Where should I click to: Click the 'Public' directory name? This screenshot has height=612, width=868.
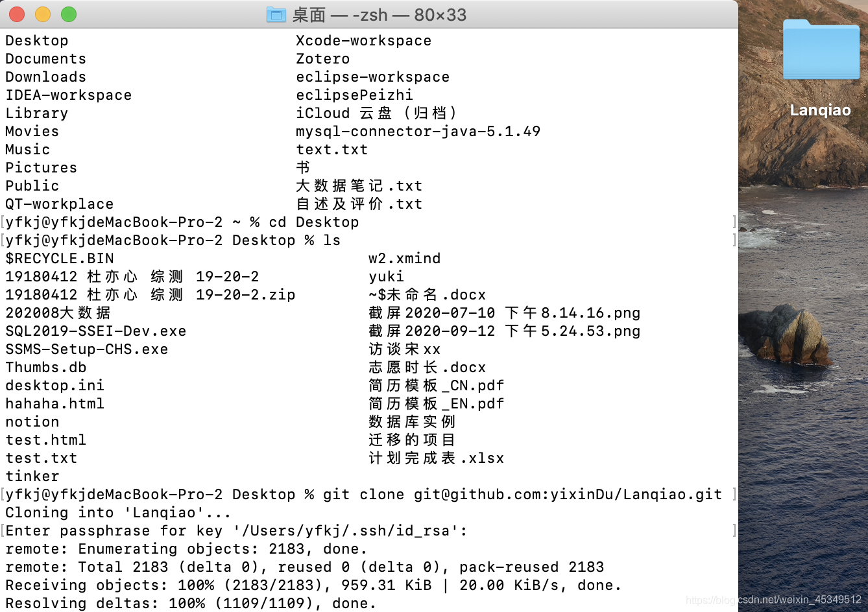[x=32, y=185]
